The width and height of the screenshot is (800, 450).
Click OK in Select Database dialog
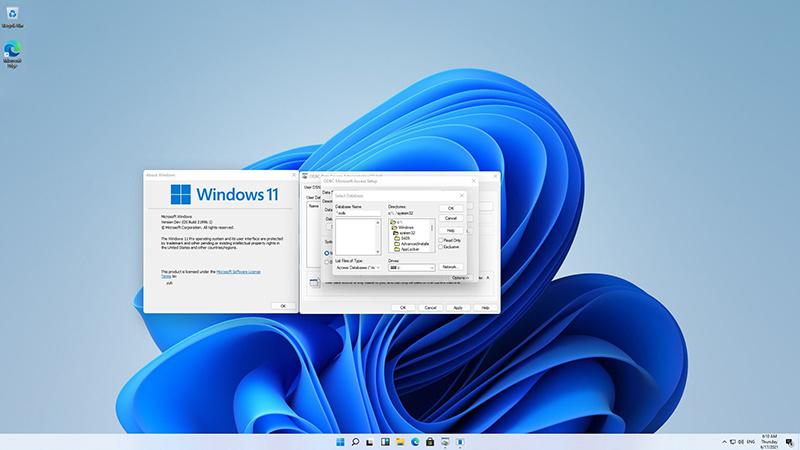[451, 208]
